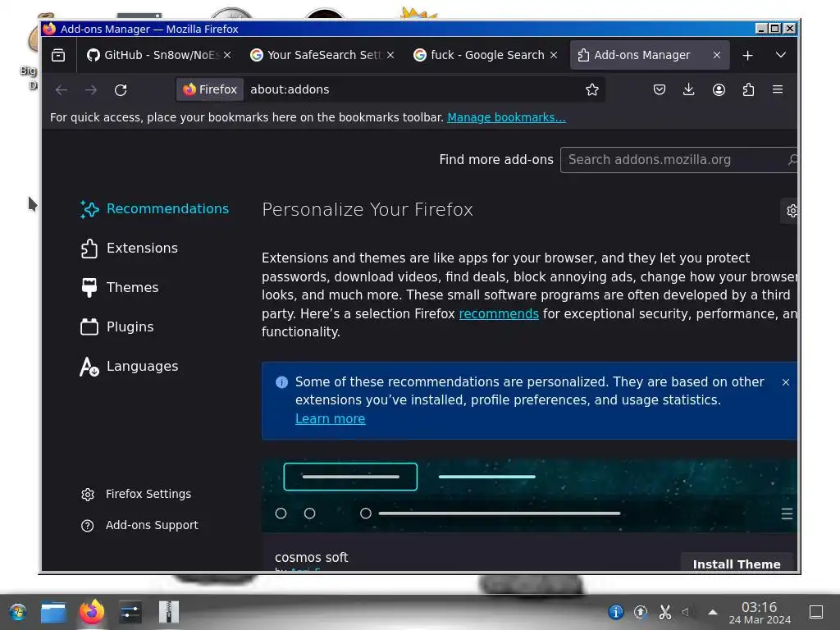Viewport: 840px width, 630px height.
Task: Click the show desktop button
Action: (x=816, y=612)
